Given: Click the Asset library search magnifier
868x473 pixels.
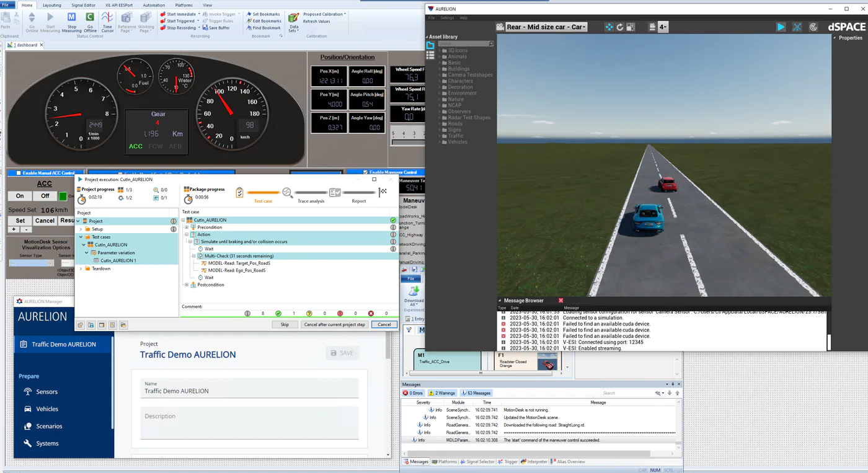Looking at the screenshot, I should (491, 44).
